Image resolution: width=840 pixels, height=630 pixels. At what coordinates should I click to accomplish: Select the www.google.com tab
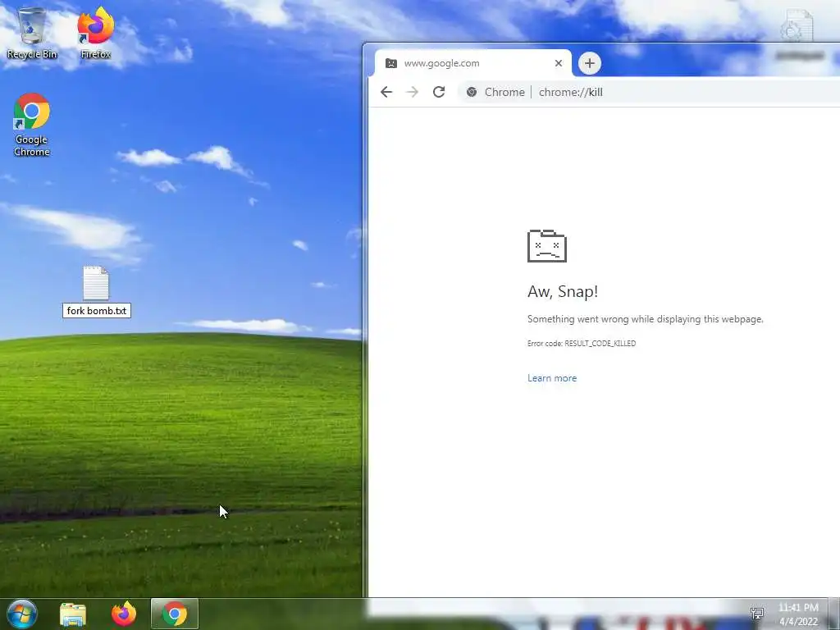473,63
